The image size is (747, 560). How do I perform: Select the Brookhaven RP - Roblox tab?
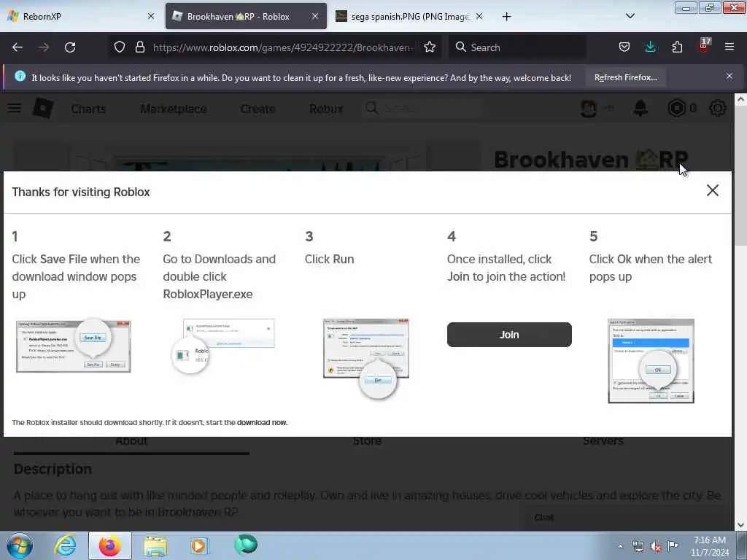(x=246, y=16)
